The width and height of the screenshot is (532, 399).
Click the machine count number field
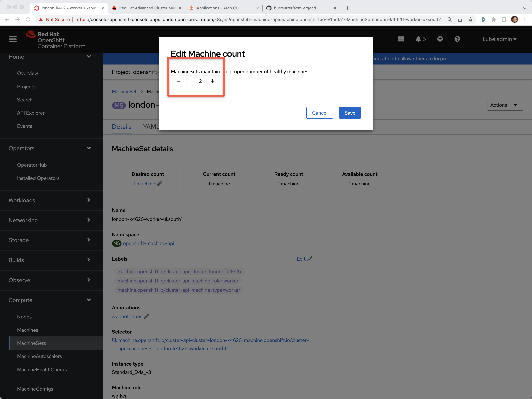coord(196,81)
